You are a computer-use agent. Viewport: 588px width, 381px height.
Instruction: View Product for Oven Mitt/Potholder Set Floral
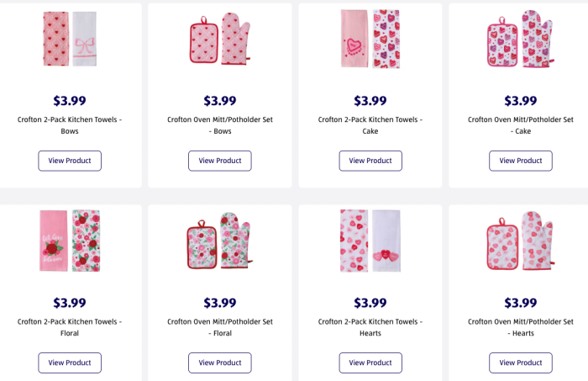pos(220,362)
